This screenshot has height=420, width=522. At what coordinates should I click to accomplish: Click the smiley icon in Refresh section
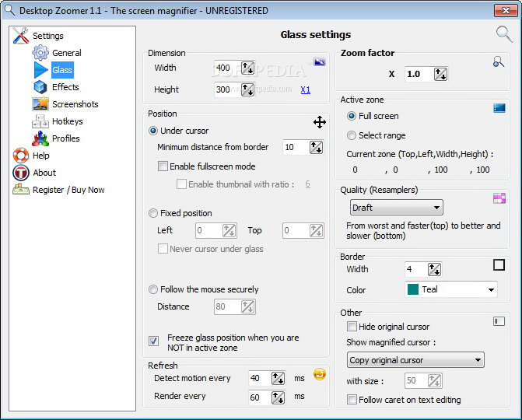pyautogui.click(x=320, y=374)
